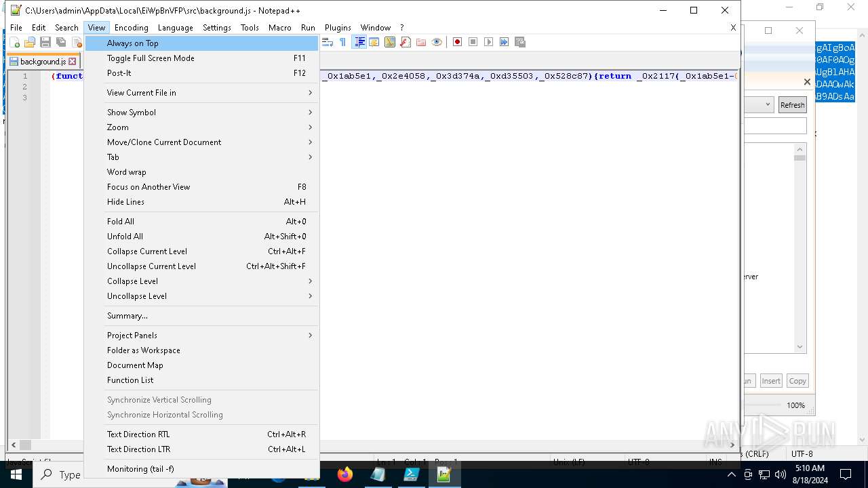Toggle Word wrap in View menu
This screenshot has width=868, height=488.
pos(201,172)
